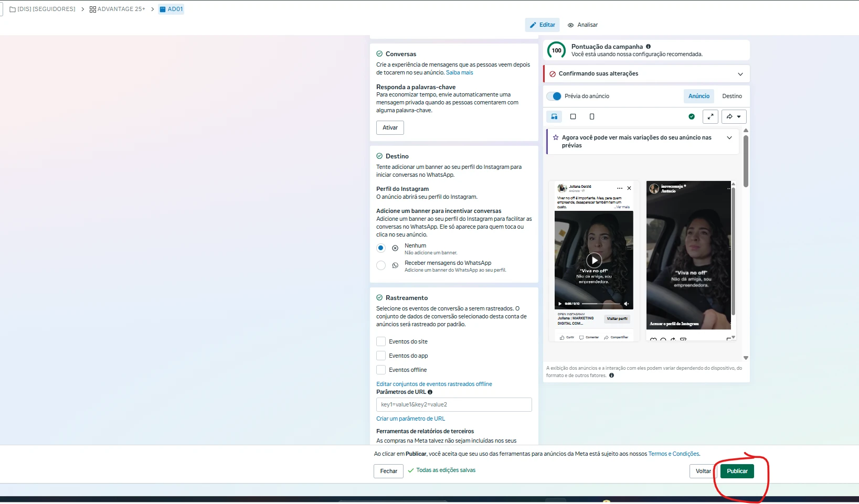Image resolution: width=859 pixels, height=504 pixels.
Task: Click Compartilhar in the feed preview
Action: pyautogui.click(x=616, y=337)
